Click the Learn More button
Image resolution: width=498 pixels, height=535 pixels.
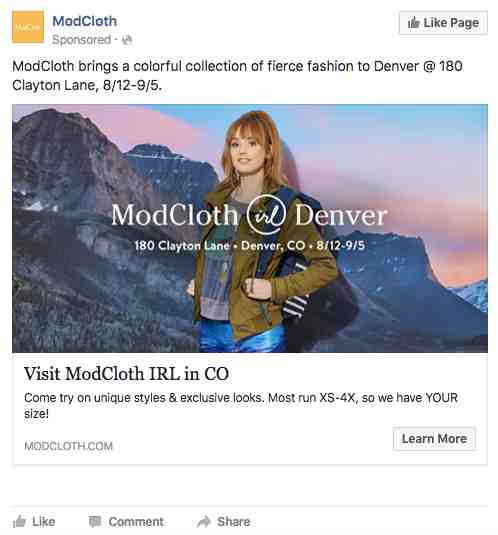434,439
